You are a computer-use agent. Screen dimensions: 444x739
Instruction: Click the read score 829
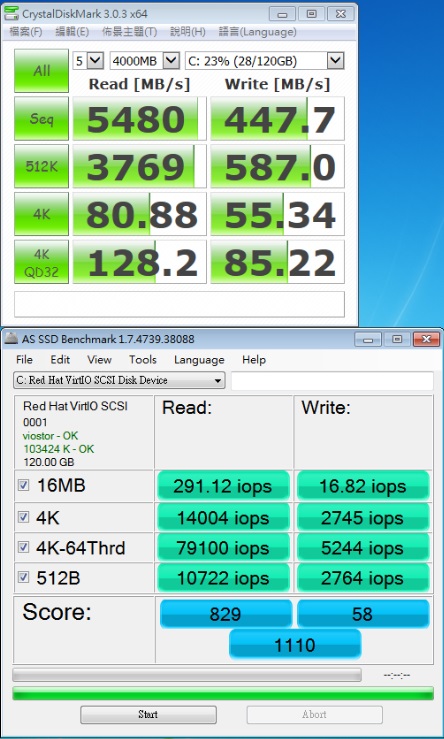coord(226,614)
